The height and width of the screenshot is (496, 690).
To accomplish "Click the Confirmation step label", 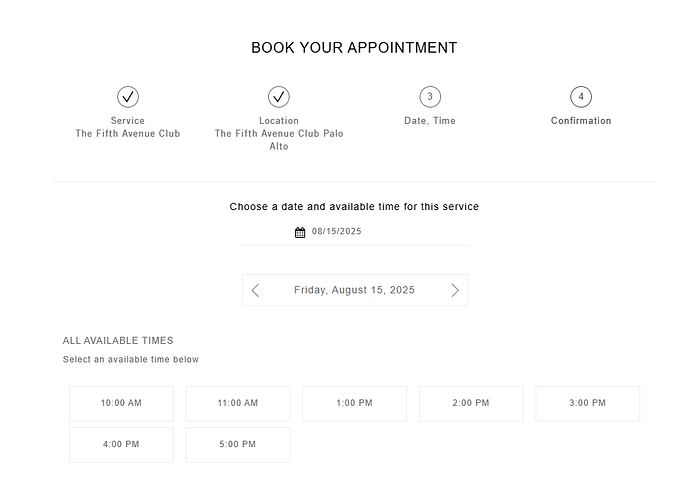I will click(x=581, y=121).
